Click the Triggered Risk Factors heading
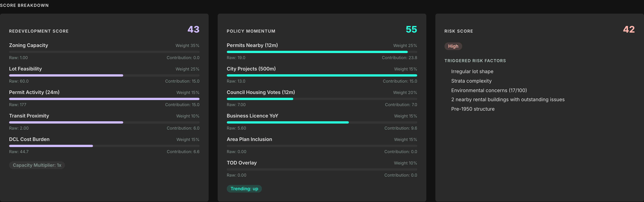Screen dimensions: 644x202 [x=475, y=60]
